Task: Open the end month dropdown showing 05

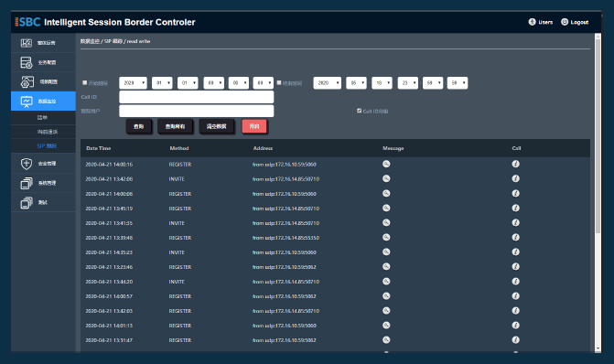Action: tap(356, 83)
